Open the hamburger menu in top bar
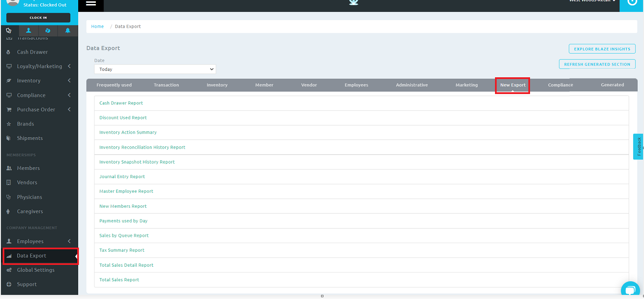This screenshot has width=644, height=299. pyautogui.click(x=91, y=3)
